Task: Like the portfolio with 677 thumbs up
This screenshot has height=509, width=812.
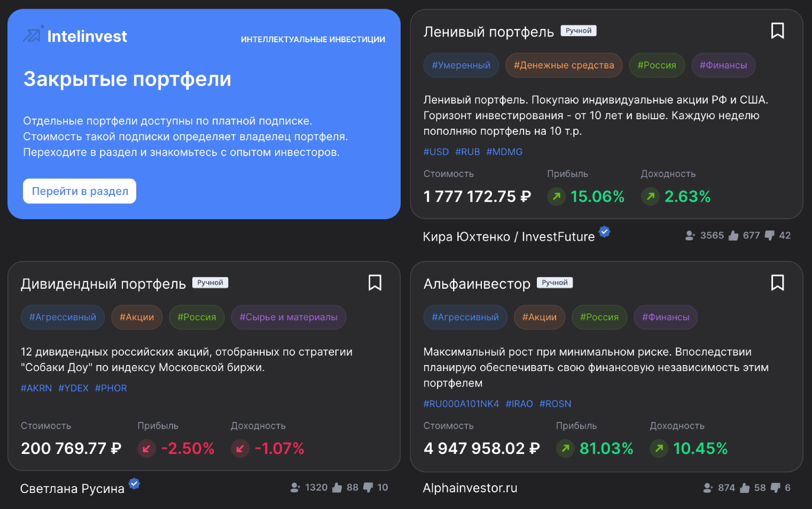Action: coord(733,235)
